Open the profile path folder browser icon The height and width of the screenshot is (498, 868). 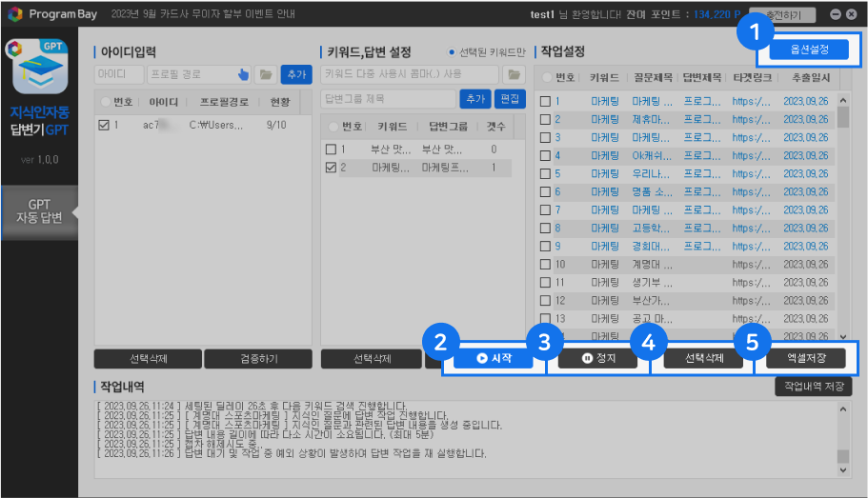[x=265, y=74]
